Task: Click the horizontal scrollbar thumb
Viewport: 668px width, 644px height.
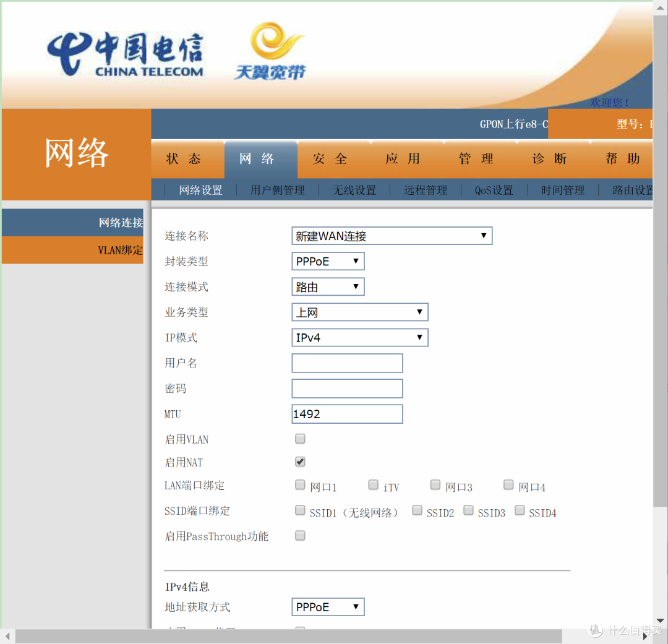Action: tap(289, 636)
